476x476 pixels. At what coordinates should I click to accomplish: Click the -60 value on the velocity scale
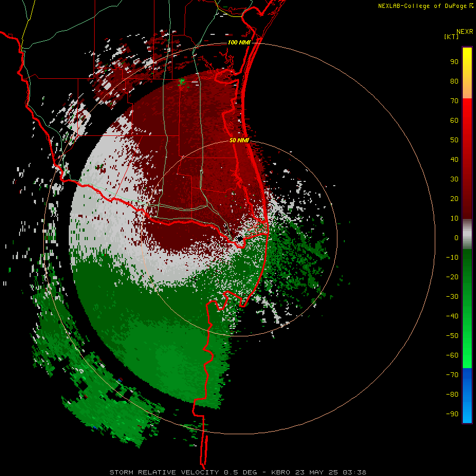pyautogui.click(x=452, y=355)
